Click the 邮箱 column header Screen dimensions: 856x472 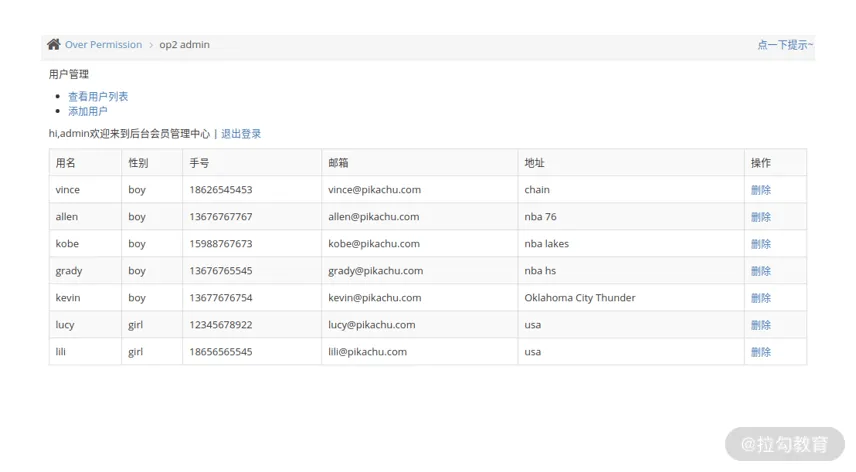[x=420, y=163]
